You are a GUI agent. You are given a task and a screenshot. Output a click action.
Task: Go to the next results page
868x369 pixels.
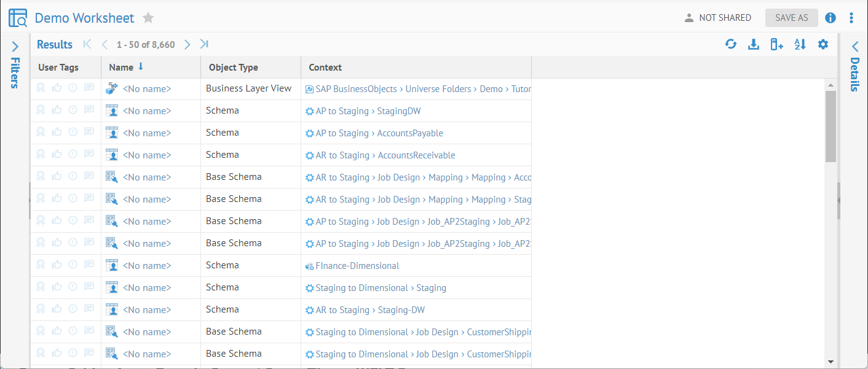[187, 44]
